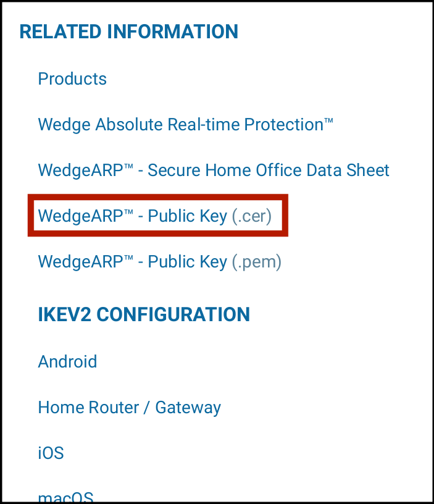Select the macOS configuration link
The width and height of the screenshot is (434, 504).
(65, 496)
